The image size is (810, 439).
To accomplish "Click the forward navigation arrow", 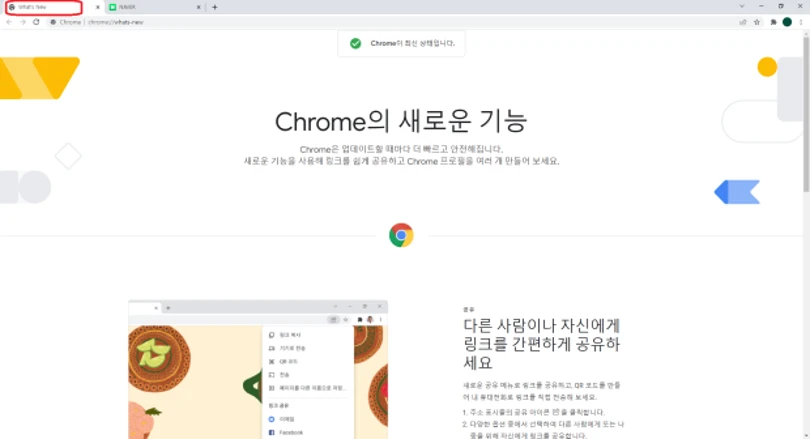I will click(23, 22).
